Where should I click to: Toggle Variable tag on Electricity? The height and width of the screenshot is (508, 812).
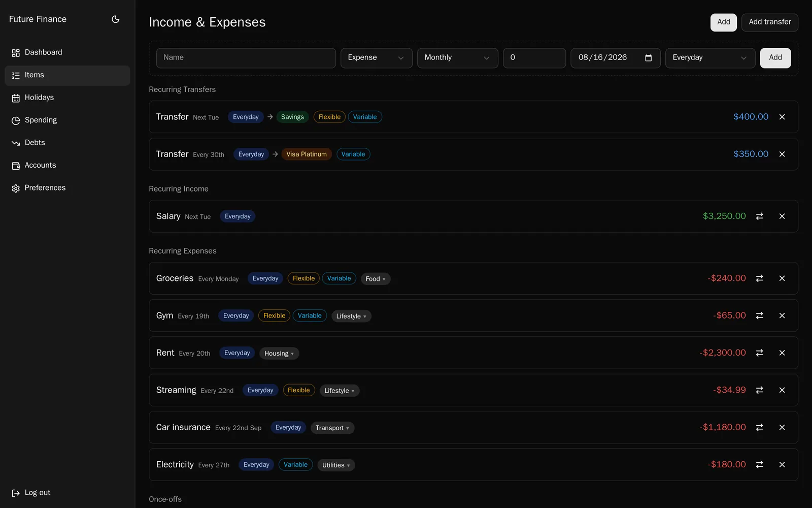(295, 465)
